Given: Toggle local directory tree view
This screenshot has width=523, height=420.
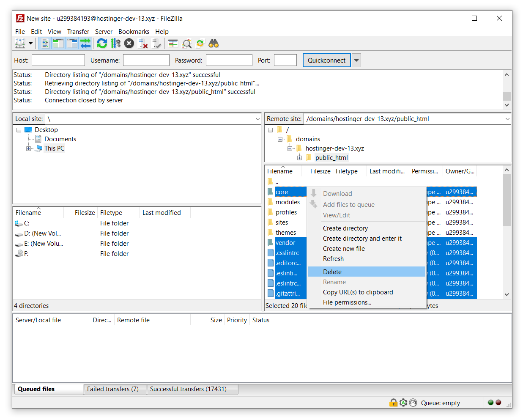Looking at the screenshot, I should pos(58,43).
